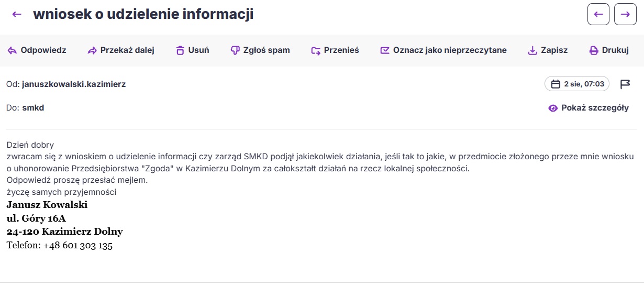
Task: Click sender januszkowalski.kazimierz
Action: (74, 84)
